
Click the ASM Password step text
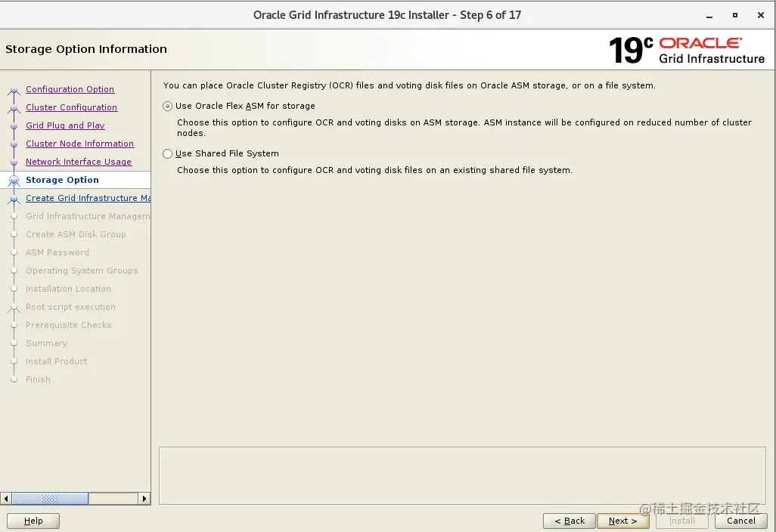coord(57,252)
